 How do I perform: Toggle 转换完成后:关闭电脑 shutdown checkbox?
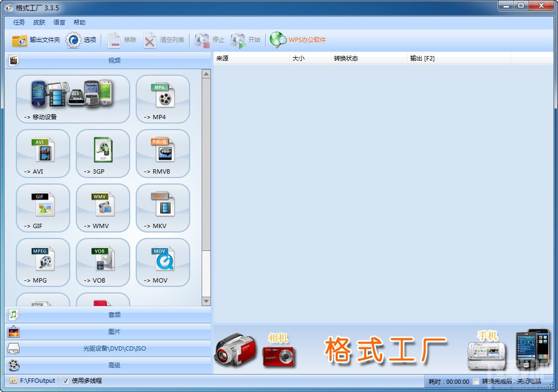coord(476,382)
